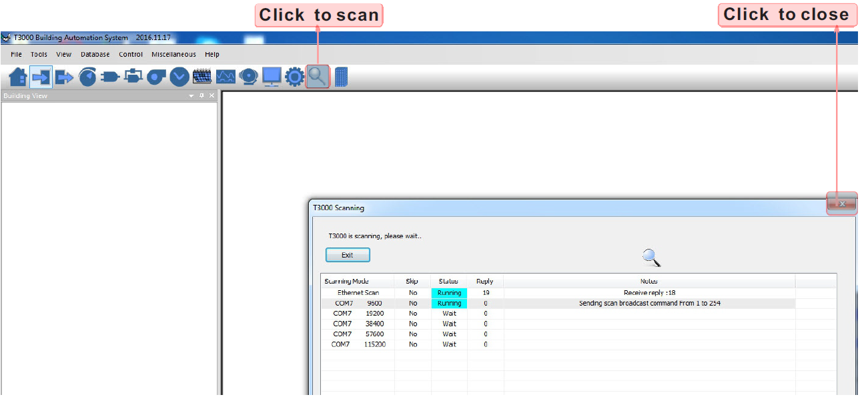Viewport: 868px width, 399px height.
Task: Open the Database menu
Action: tap(95, 55)
